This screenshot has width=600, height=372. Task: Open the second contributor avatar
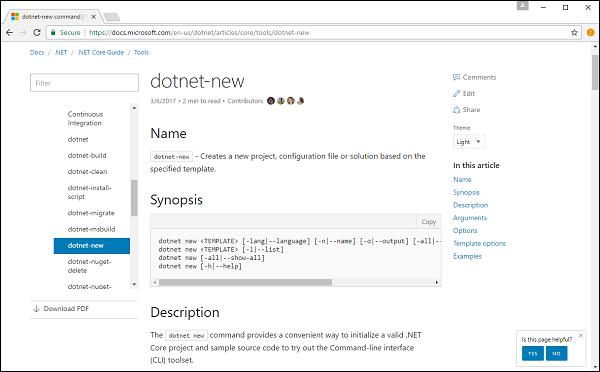pos(281,101)
